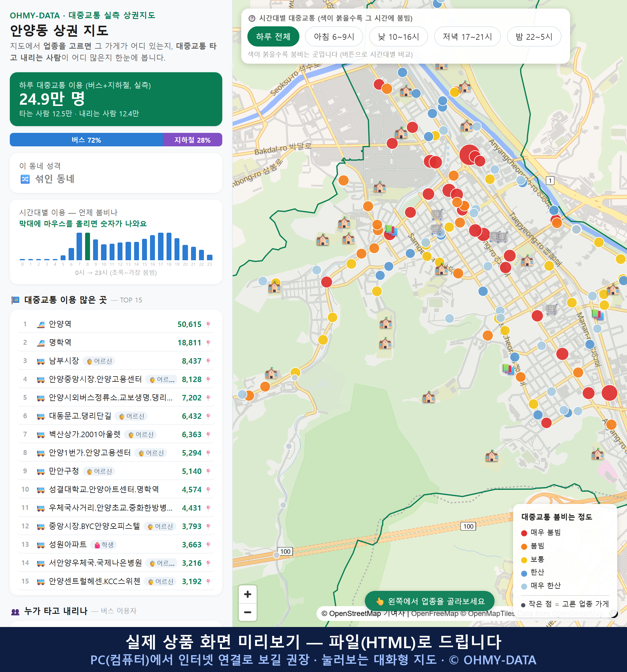This screenshot has height=672, width=627.
Task: Click pin icon for 남부시장 row
Action: point(208,361)
